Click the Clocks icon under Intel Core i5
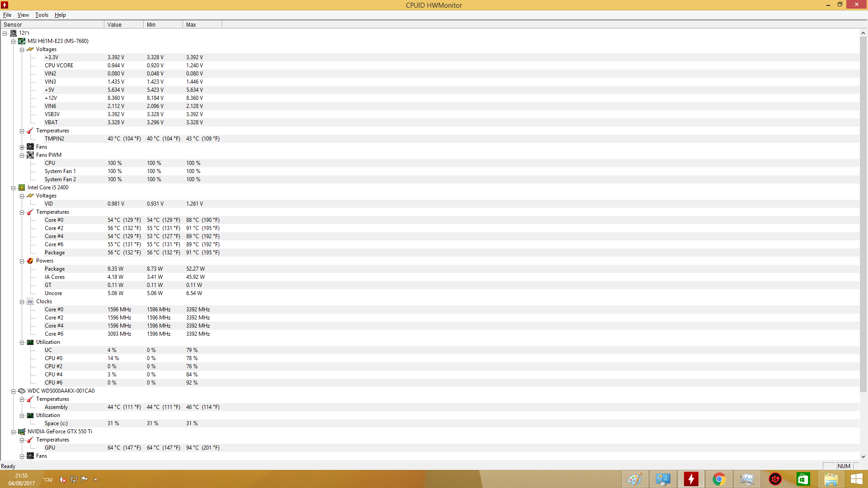The image size is (868, 488). pyautogui.click(x=30, y=301)
